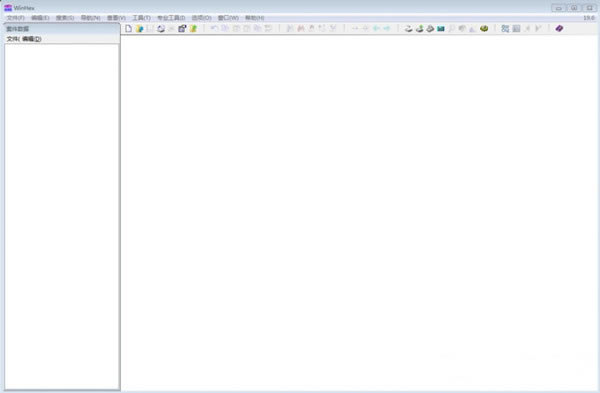Viewport: 600px width, 393px height.
Task: Click the Clone Disk icon
Action: (x=419, y=29)
